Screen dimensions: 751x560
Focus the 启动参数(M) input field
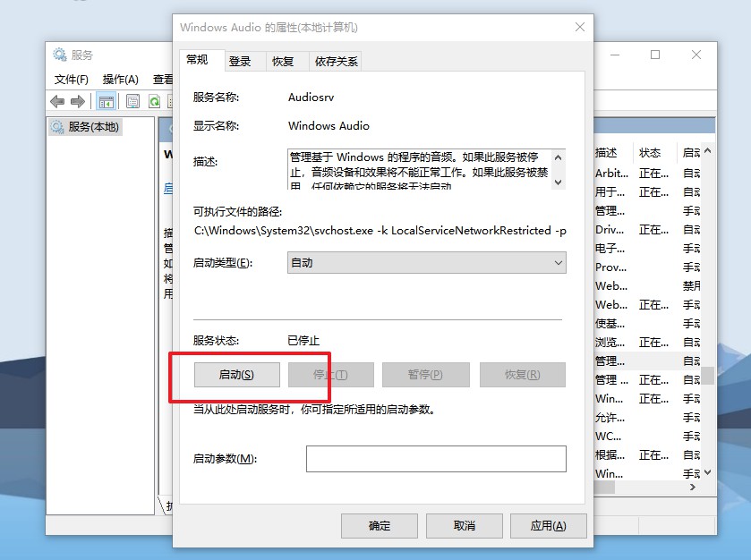[x=436, y=459]
